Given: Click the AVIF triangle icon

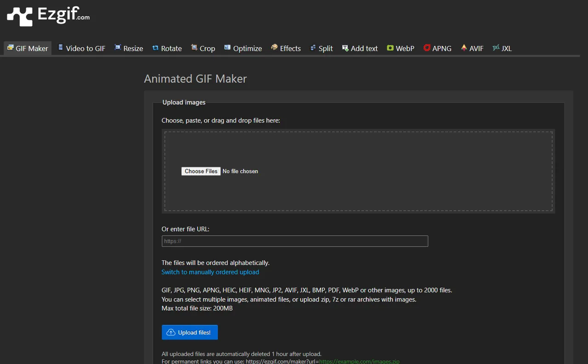Looking at the screenshot, I should [464, 48].
